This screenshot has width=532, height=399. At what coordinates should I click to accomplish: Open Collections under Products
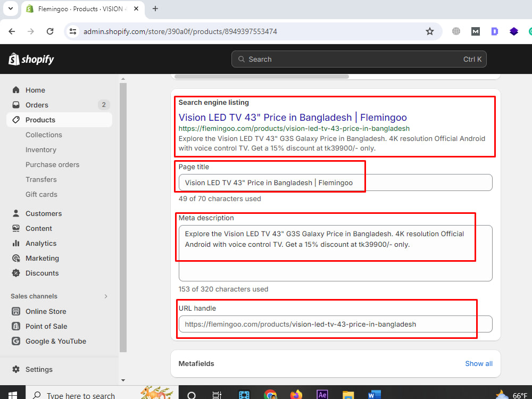pos(44,135)
